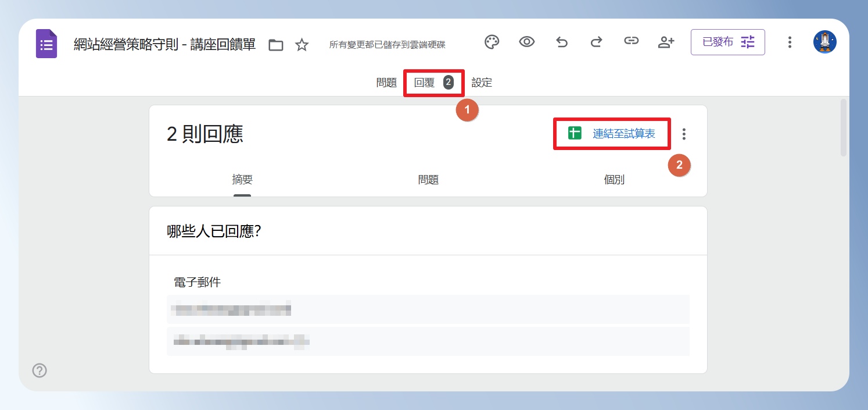
Task: Switch to the 回覆 tab
Action: [433, 83]
